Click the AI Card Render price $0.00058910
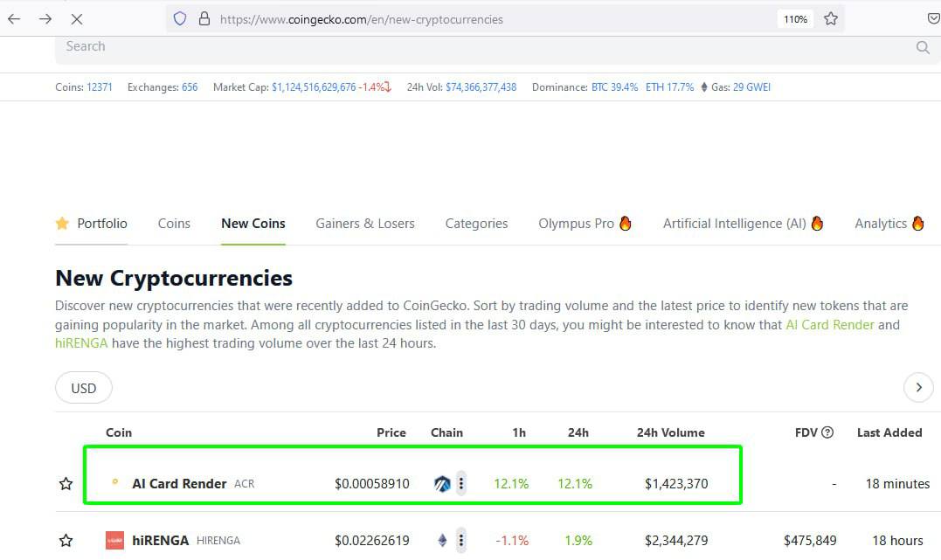941x560 pixels. tap(372, 484)
